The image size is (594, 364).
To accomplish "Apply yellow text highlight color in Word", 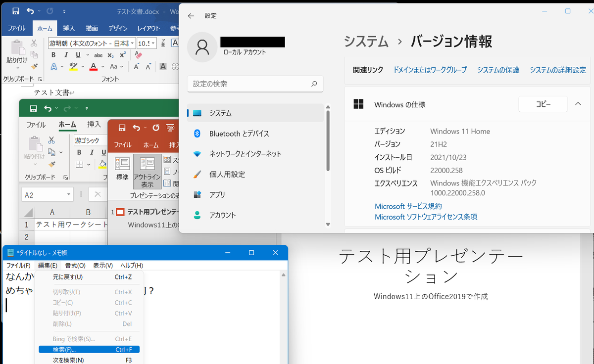I will 74,66.
